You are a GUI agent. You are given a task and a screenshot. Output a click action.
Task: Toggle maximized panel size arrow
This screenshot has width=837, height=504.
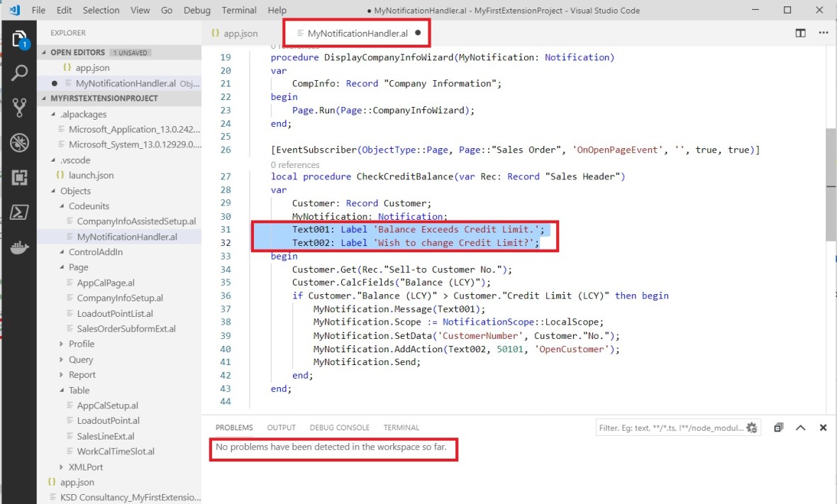801,427
